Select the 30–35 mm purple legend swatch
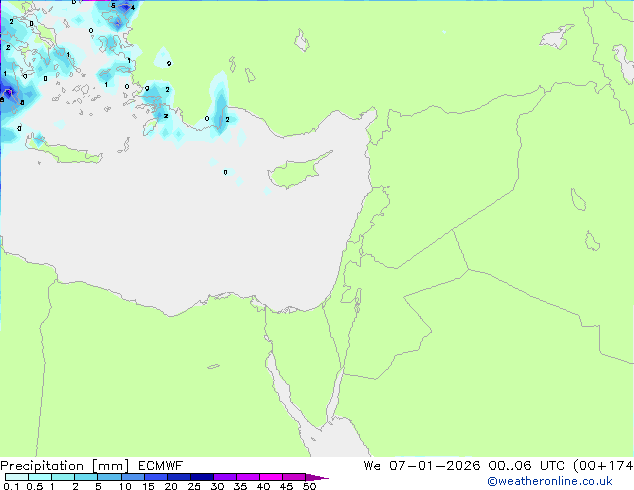 [x=224, y=477]
